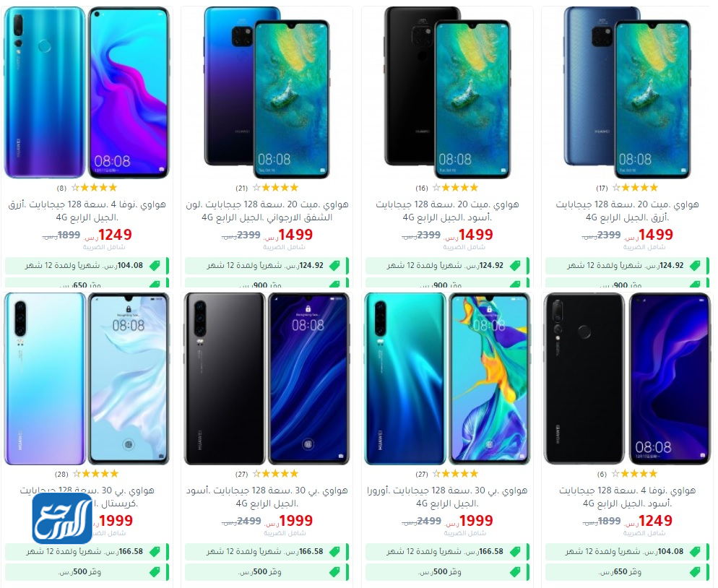718x588 pixels.
Task: Click the star rating under blue Nova 4
Action: click(x=95, y=188)
